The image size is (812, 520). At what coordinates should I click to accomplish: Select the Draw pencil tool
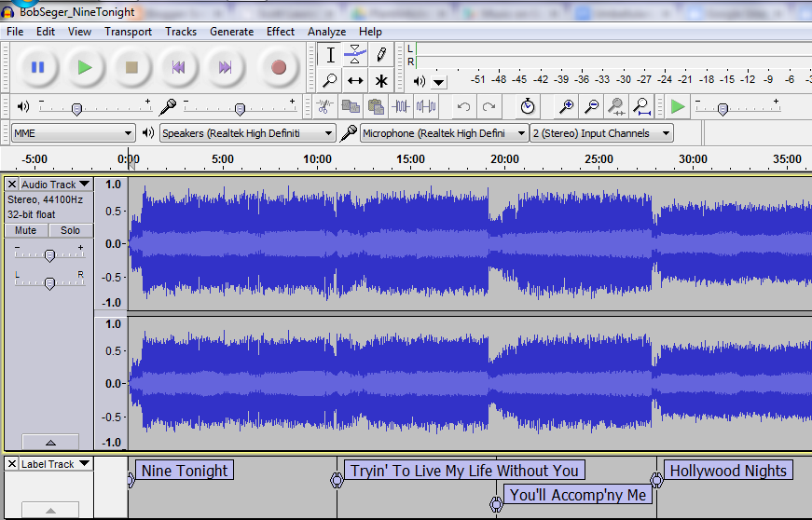(381, 55)
